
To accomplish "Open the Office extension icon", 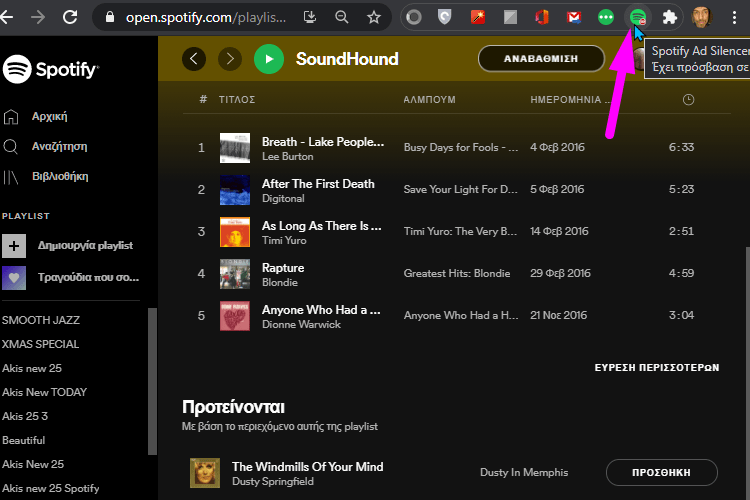I will click(542, 18).
